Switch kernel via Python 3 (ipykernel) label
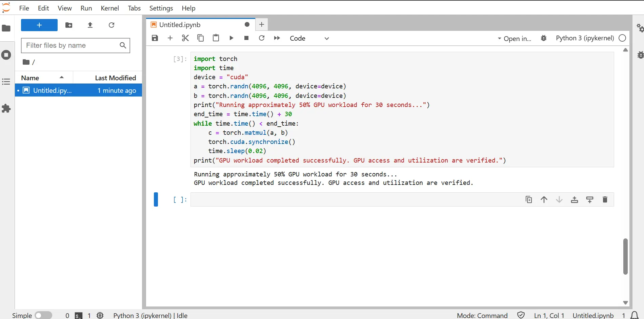 [585, 38]
